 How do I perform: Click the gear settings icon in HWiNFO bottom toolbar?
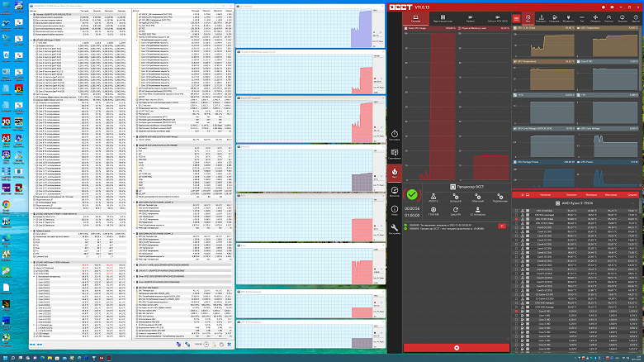pyautogui.click(x=221, y=345)
